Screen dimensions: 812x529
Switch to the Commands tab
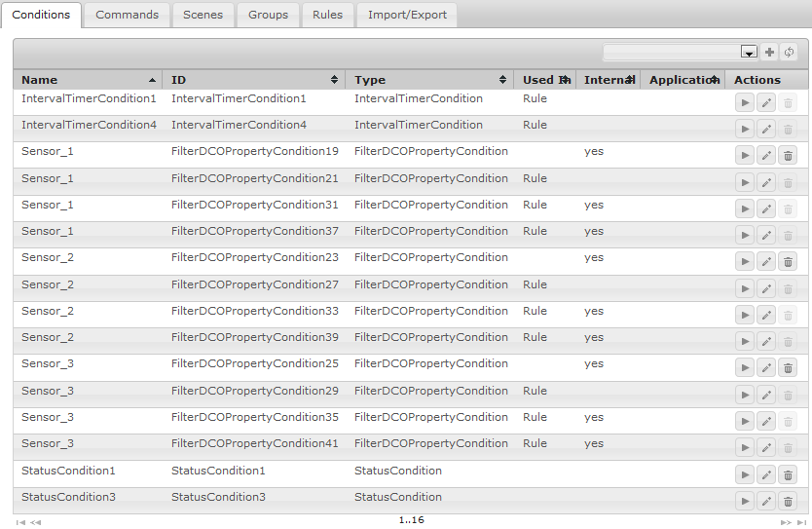(128, 15)
